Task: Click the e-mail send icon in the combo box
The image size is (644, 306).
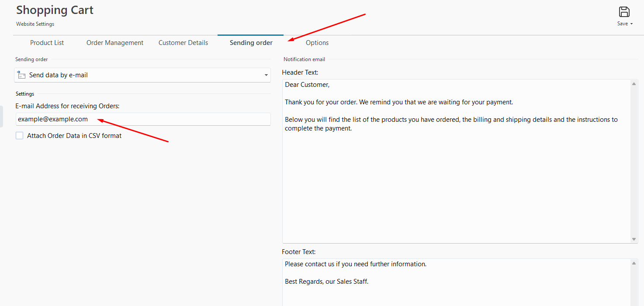Action: coord(21,75)
